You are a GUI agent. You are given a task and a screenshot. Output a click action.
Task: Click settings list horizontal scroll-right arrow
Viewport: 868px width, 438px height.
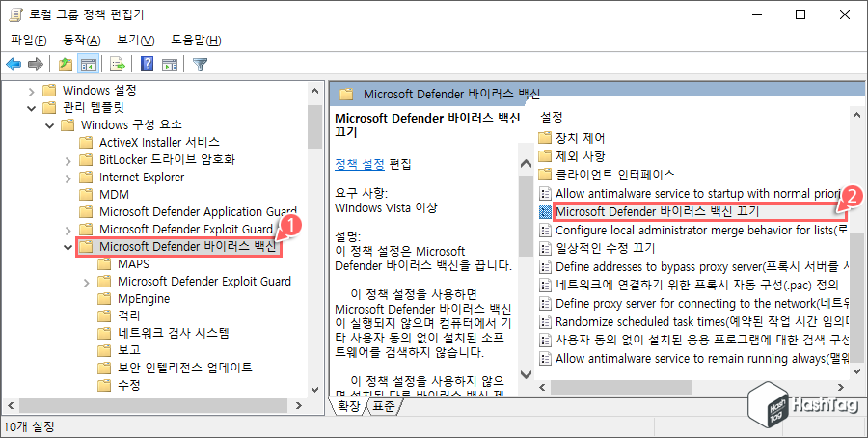pos(840,388)
